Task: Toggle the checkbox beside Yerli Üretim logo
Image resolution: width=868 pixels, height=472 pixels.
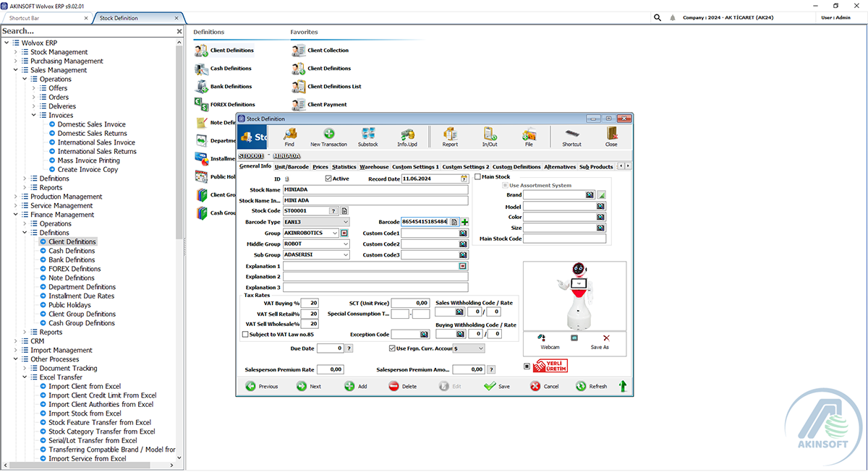Action: (527, 366)
